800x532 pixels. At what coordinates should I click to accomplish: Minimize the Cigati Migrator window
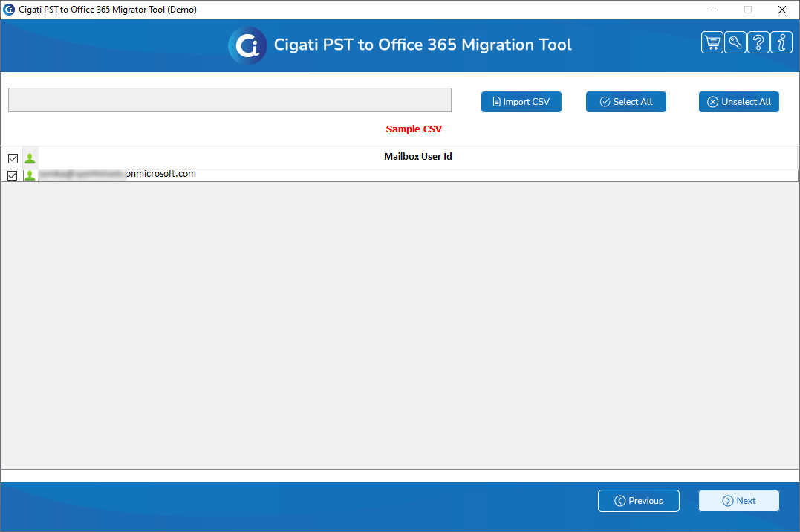[x=715, y=10]
